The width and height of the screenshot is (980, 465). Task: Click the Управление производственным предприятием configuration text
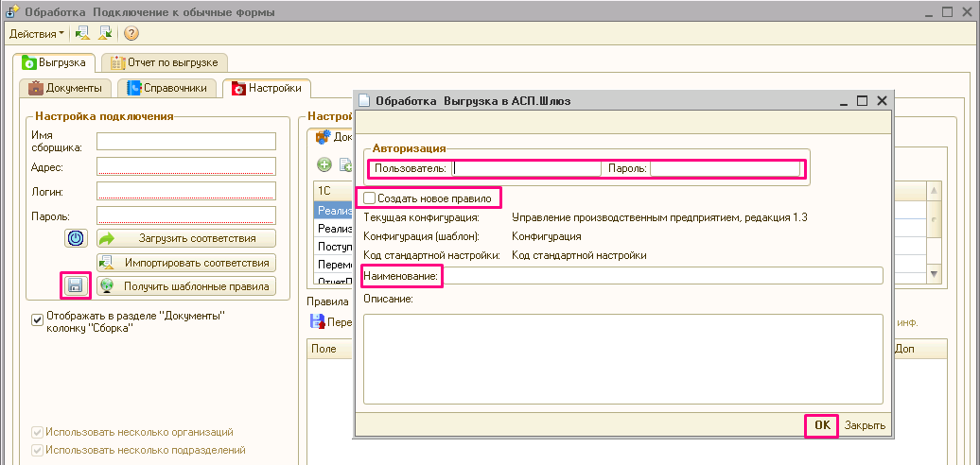[x=660, y=217]
